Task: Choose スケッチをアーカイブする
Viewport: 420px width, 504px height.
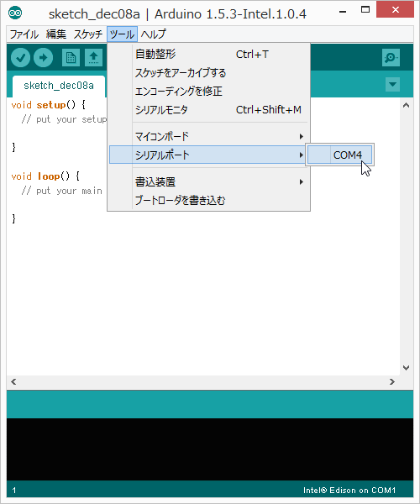Action: click(209, 73)
